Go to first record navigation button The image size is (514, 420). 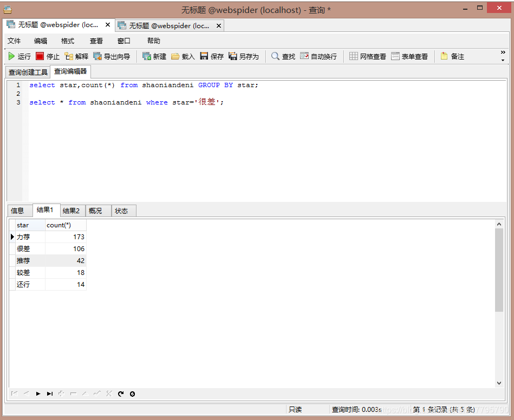tap(15, 393)
